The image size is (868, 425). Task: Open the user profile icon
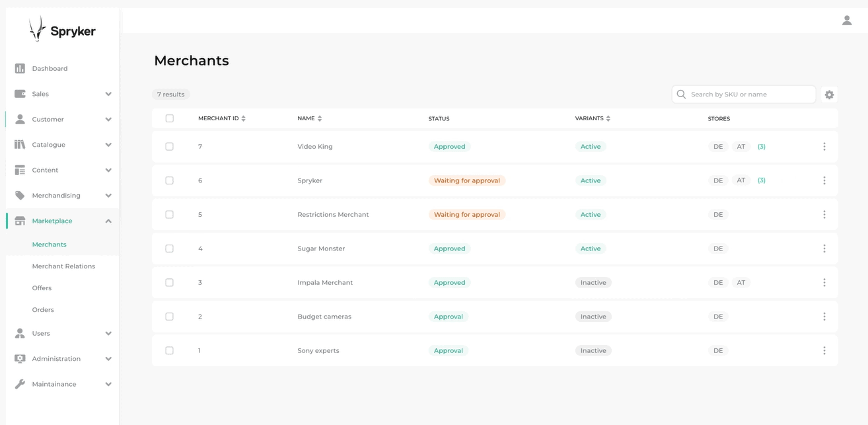[847, 20]
